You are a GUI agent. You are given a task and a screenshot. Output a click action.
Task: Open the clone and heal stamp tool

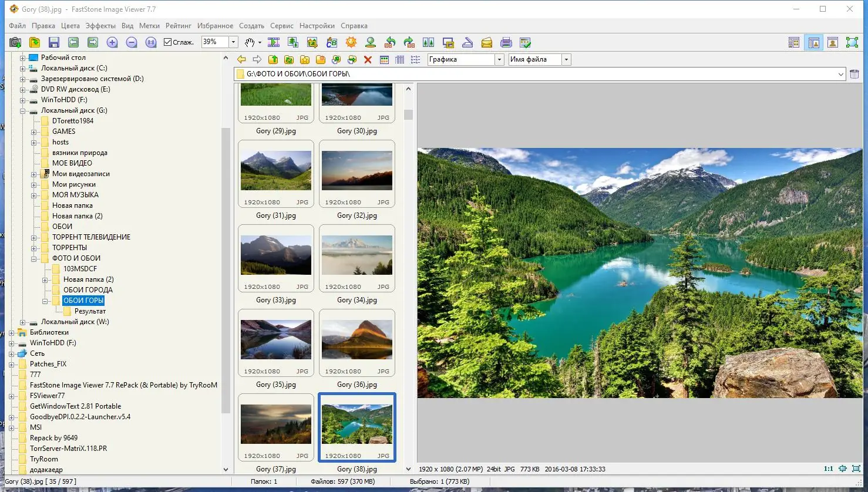click(371, 42)
